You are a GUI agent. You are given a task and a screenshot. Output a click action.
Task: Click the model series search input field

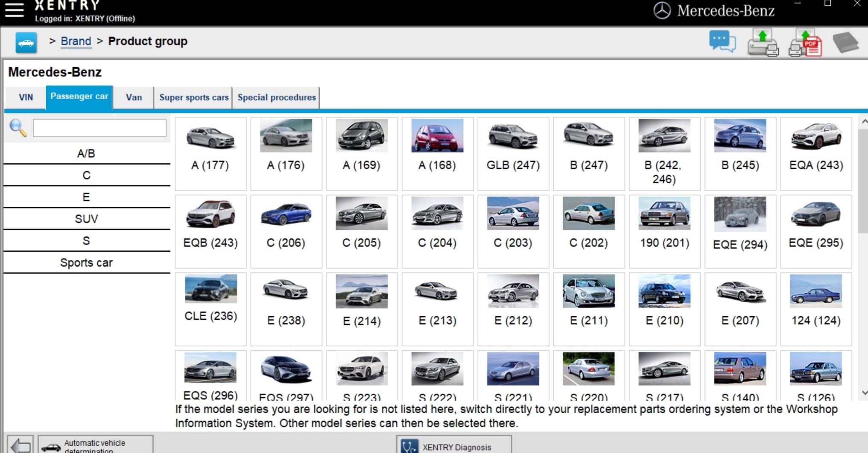pyautogui.click(x=99, y=128)
